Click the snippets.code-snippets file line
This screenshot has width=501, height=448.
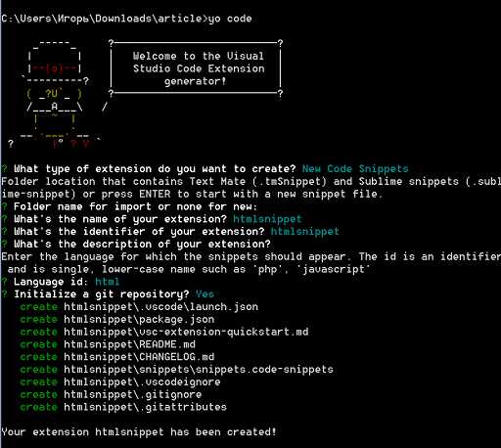point(176,370)
